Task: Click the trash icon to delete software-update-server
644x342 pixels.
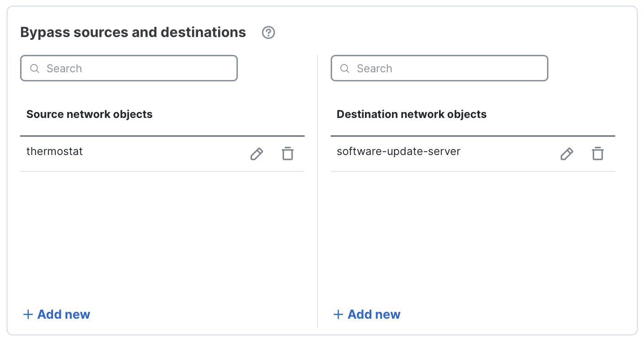Action: [x=597, y=154]
